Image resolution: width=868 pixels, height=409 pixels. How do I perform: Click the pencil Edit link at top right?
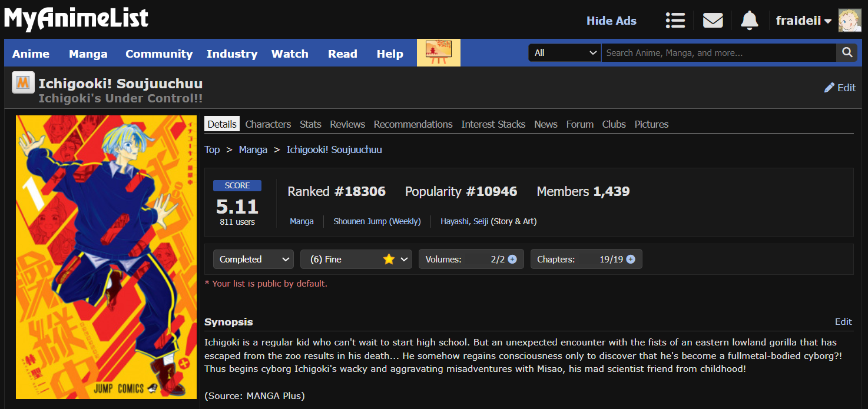pyautogui.click(x=840, y=88)
